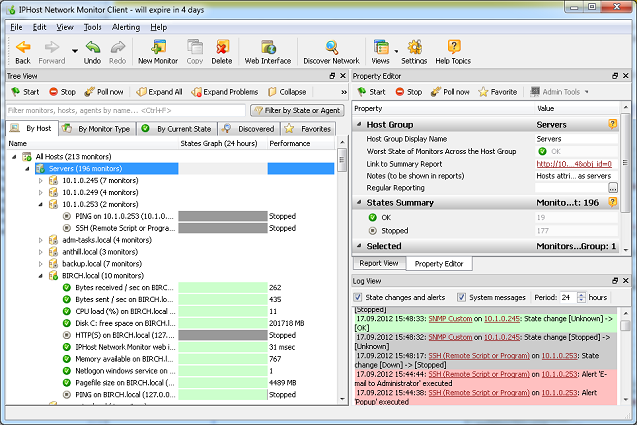Switch to Report View tab
Screen dimensions: 637x425
(379, 263)
